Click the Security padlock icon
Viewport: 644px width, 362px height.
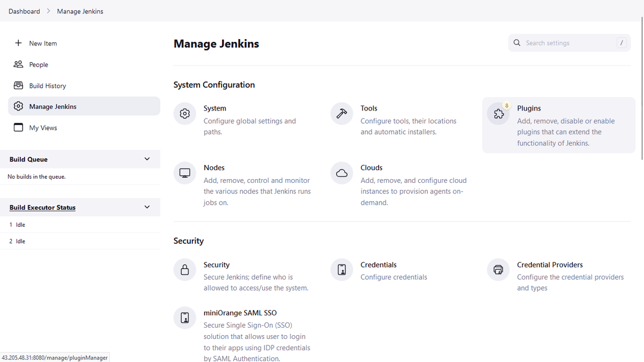point(184,270)
